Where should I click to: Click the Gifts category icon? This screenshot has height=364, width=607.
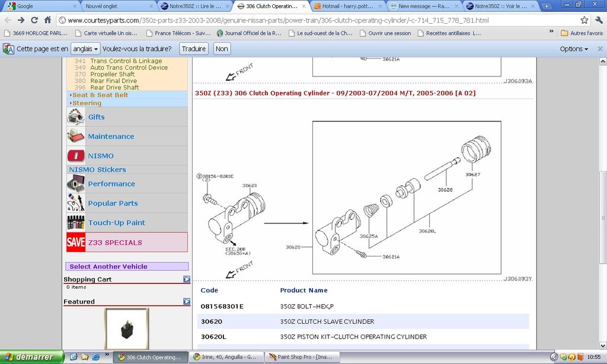[x=76, y=117]
